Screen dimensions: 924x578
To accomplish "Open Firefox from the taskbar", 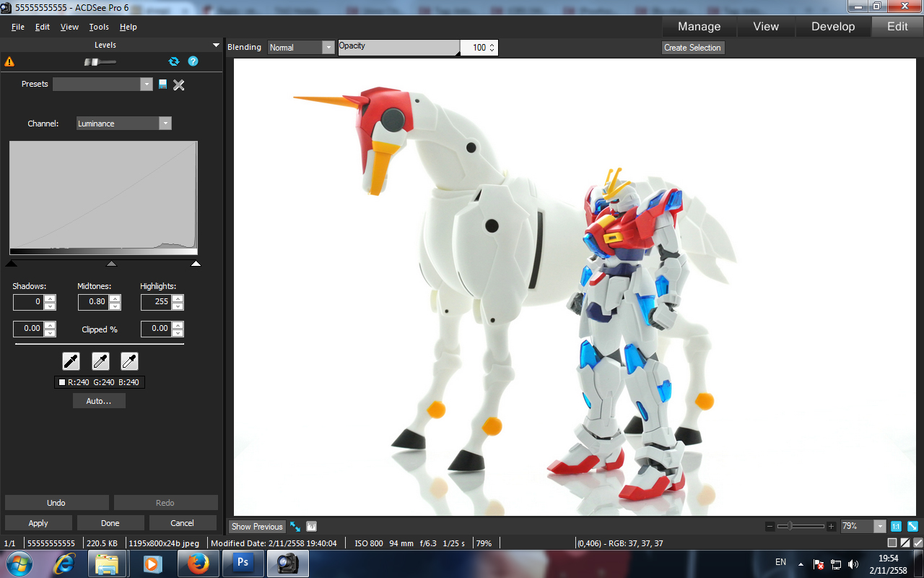I will coord(197,563).
